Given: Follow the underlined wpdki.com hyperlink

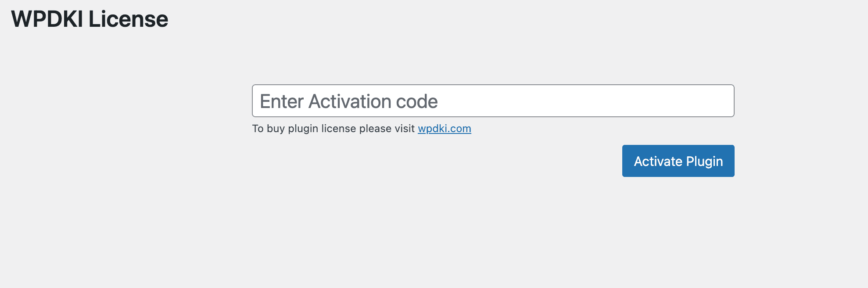Looking at the screenshot, I should (445, 129).
